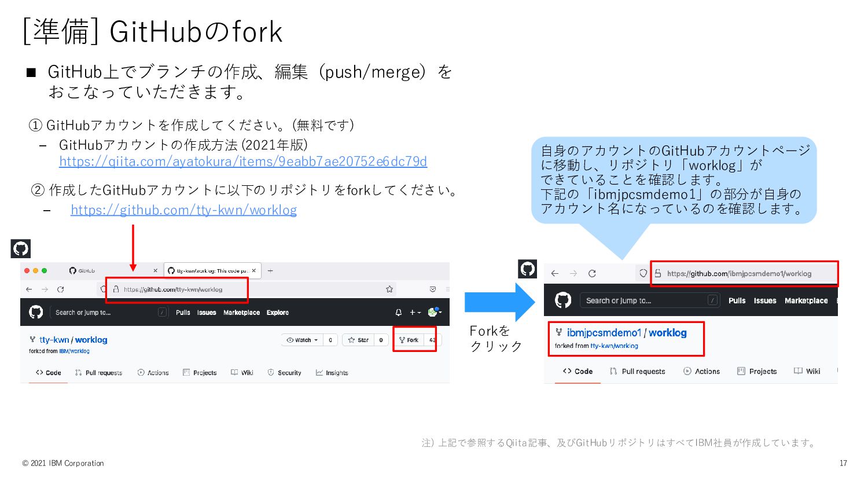Click the fork count 43

tap(432, 340)
